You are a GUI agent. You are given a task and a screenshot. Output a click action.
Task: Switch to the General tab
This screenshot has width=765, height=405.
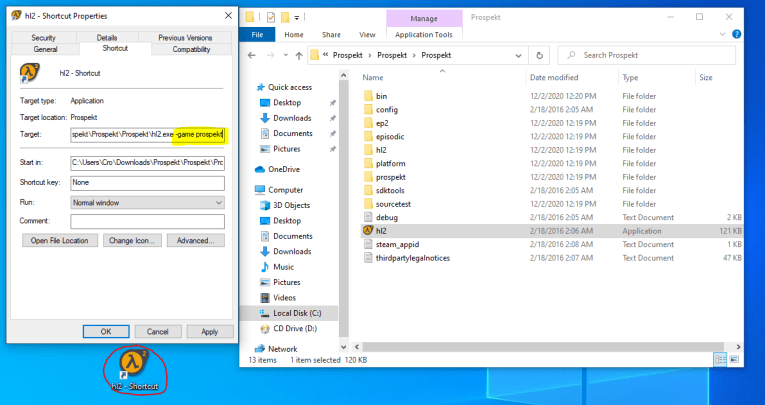tap(45, 49)
